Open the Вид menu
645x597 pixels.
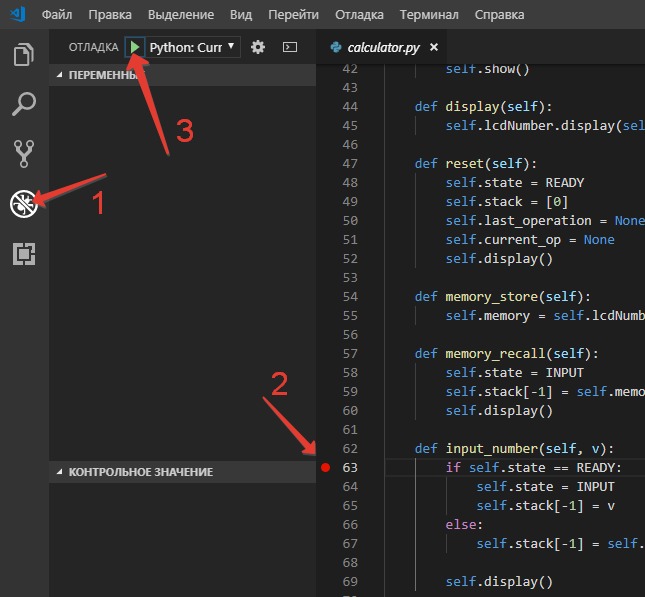(241, 15)
